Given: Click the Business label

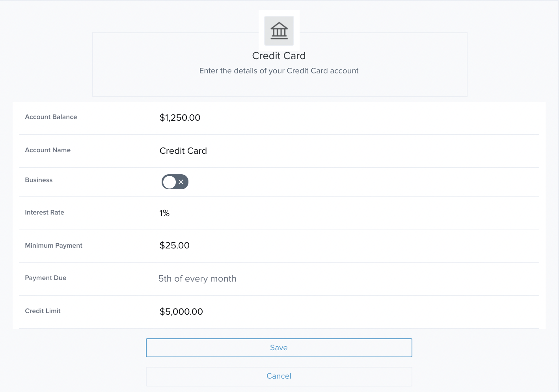Looking at the screenshot, I should 39,180.
